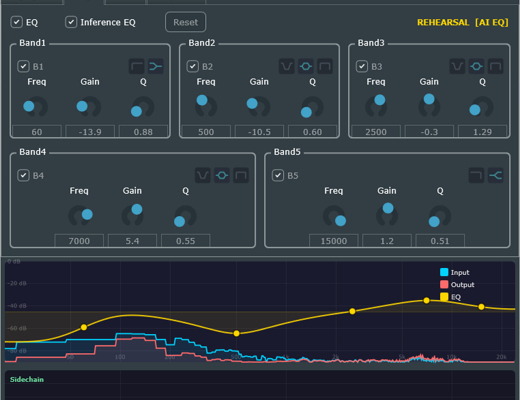Viewport: 520px width, 400px height.
Task: Disable the B1 band checkbox
Action: 23,66
